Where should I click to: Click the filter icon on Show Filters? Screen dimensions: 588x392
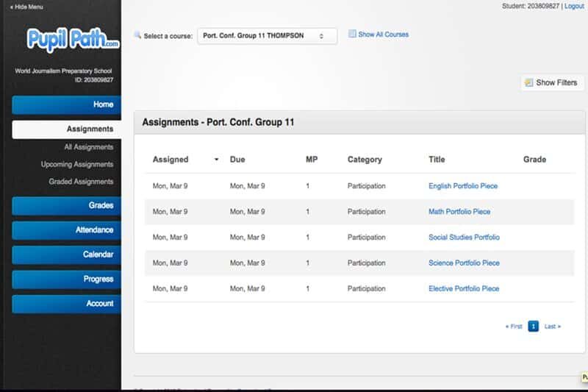pos(528,82)
